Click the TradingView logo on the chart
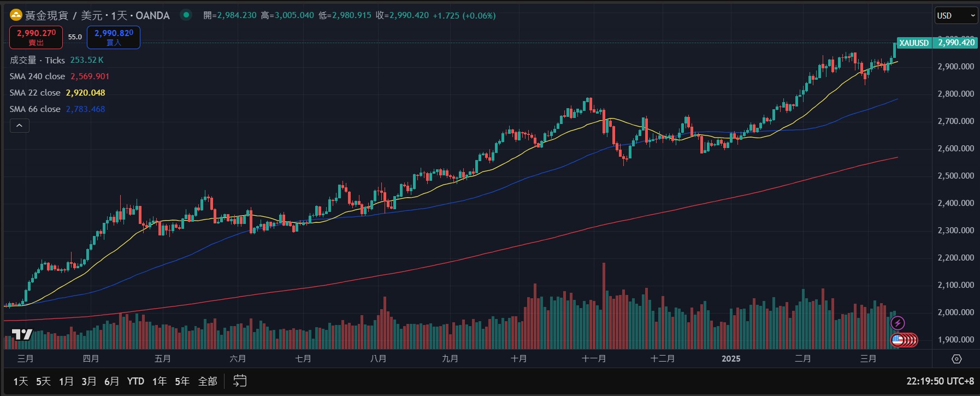The height and width of the screenshot is (396, 980). coord(22,334)
